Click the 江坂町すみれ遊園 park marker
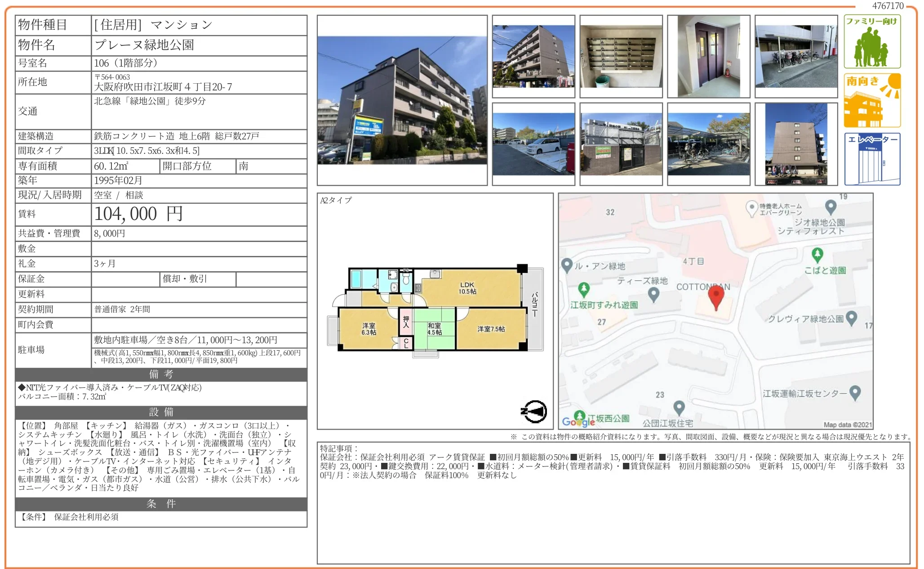The width and height of the screenshot is (924, 569). (x=583, y=289)
